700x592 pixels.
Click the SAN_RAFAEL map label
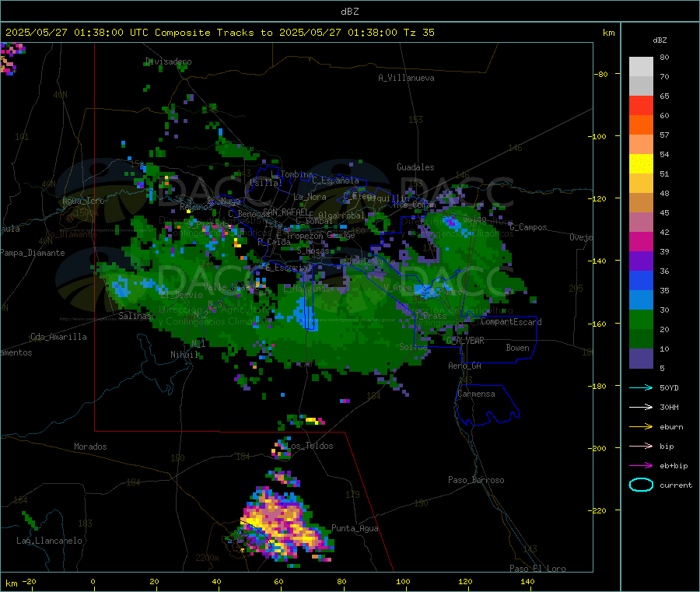(x=285, y=212)
